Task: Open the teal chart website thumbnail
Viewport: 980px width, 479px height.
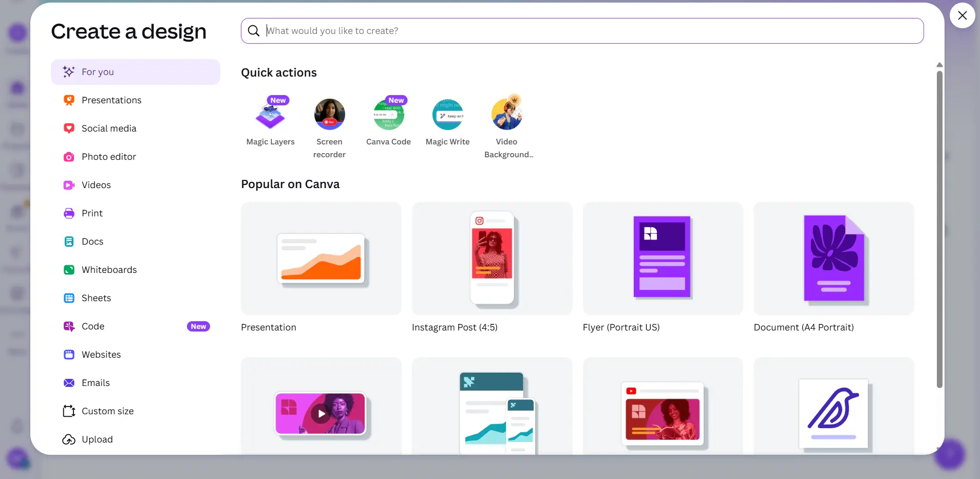Action: click(492, 406)
